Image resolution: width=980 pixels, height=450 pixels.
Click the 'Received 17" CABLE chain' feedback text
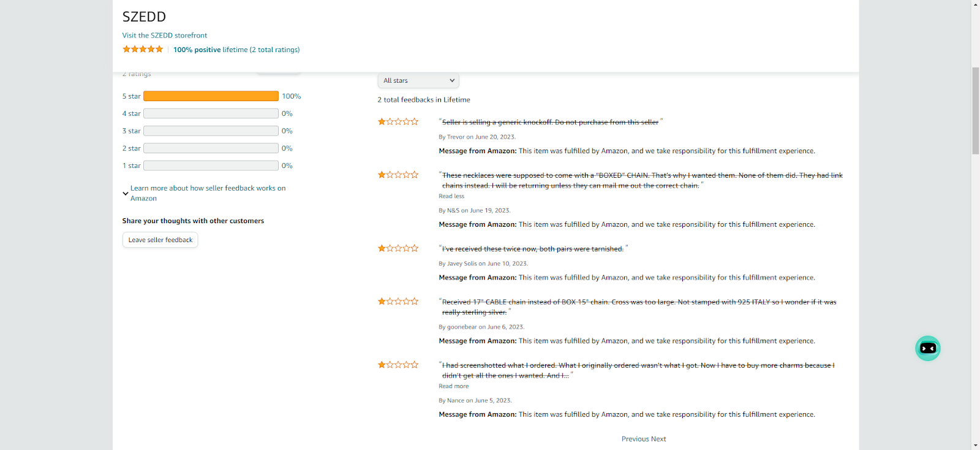click(x=639, y=307)
